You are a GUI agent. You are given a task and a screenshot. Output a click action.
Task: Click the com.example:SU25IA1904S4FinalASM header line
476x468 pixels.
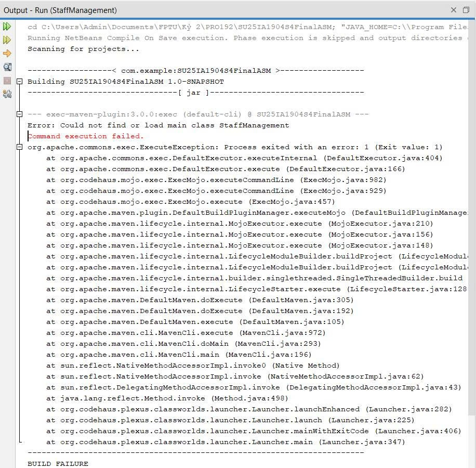(196, 71)
